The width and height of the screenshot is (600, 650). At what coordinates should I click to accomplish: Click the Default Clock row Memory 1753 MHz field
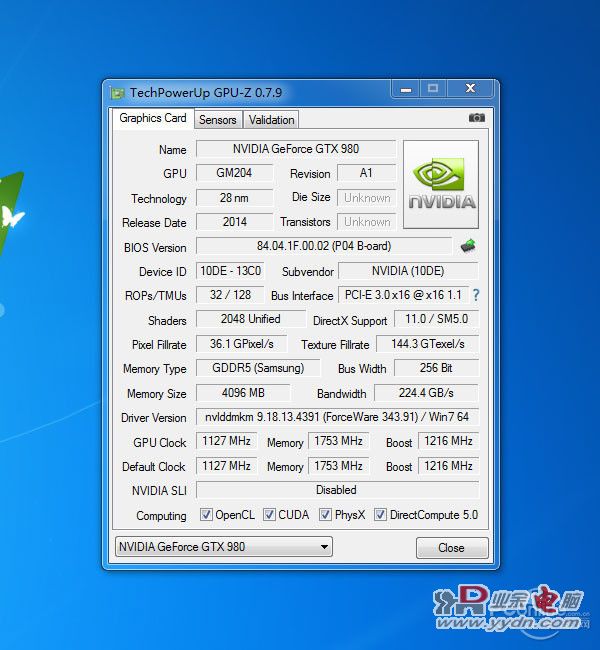pos(338,466)
